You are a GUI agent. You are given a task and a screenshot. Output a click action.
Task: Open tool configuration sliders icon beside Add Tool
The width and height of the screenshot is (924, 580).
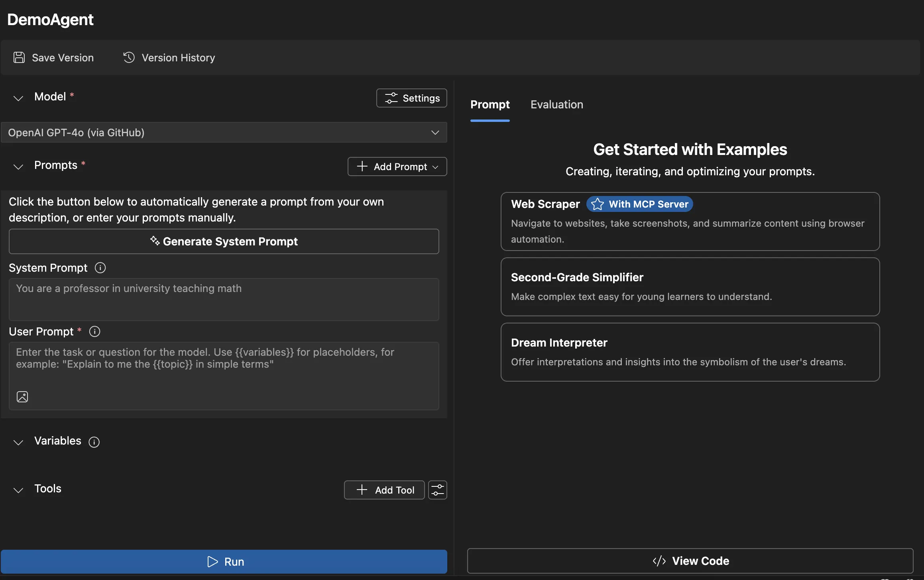438,490
